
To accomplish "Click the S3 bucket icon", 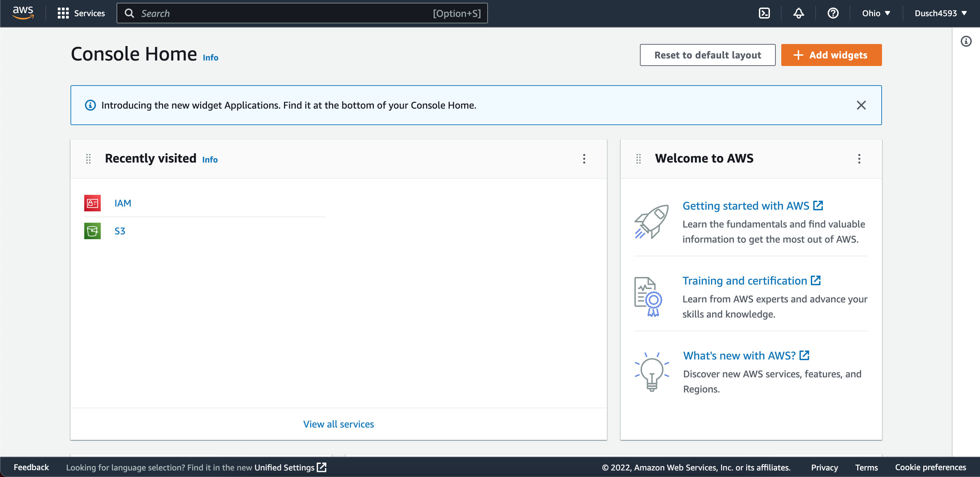I will [92, 231].
